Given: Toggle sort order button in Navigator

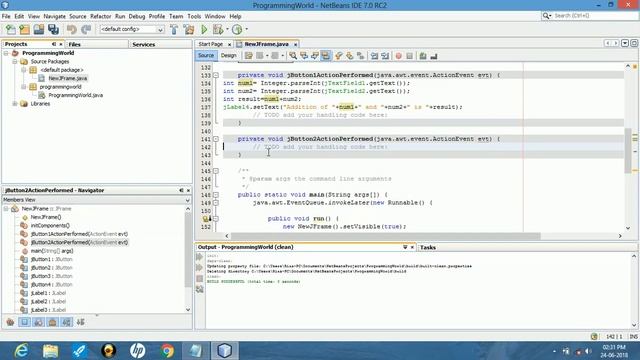Looking at the screenshot, I should coord(81,322).
